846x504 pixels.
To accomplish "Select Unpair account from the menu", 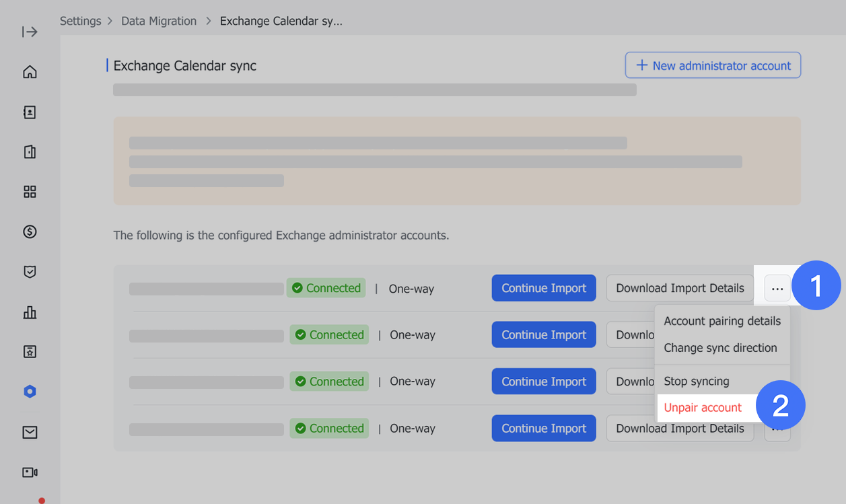I will tap(703, 407).
